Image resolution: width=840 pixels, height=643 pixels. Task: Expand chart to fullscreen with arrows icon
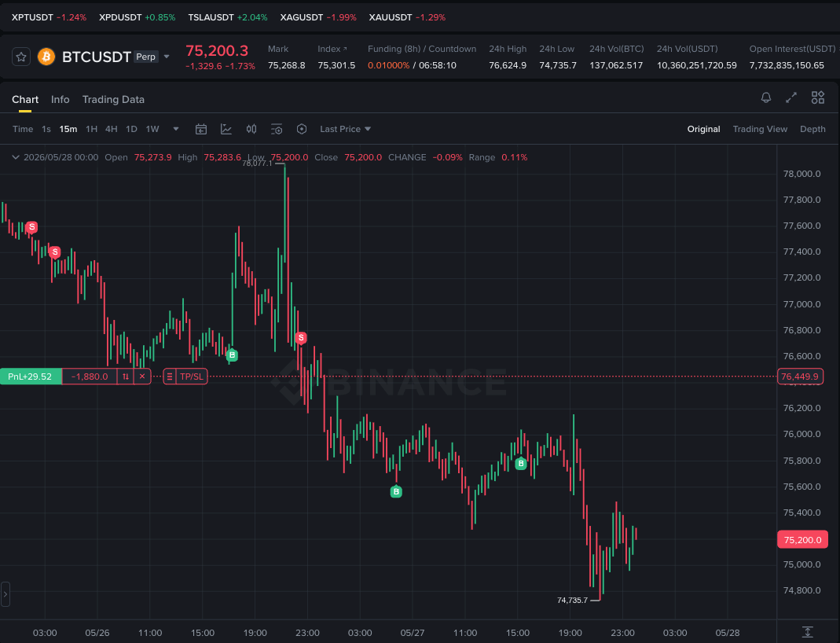(x=791, y=97)
